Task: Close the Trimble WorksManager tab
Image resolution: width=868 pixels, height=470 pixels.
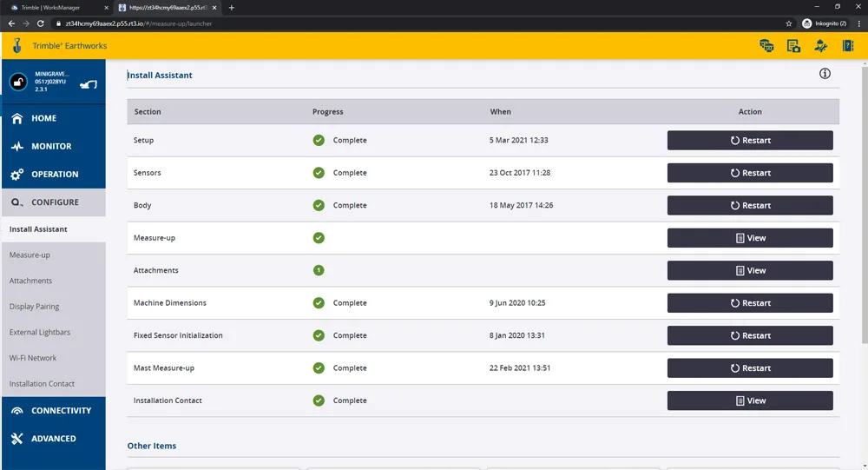Action: (x=106, y=8)
